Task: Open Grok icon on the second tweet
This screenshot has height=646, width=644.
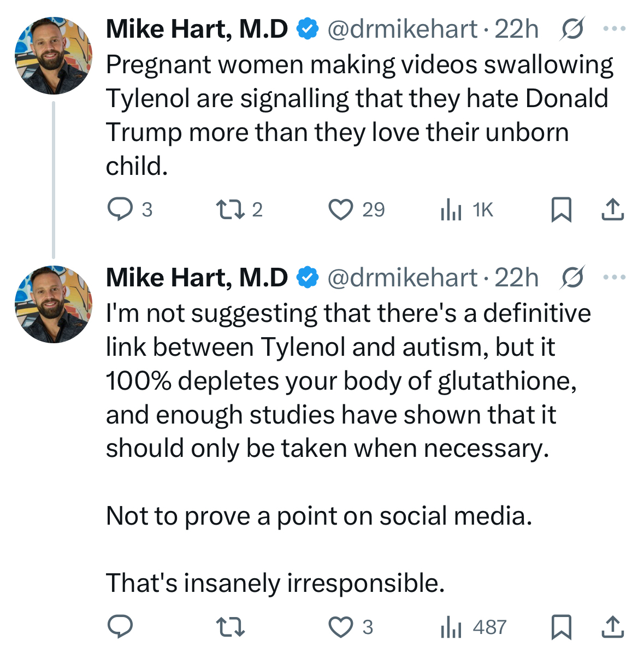Action: [572, 278]
